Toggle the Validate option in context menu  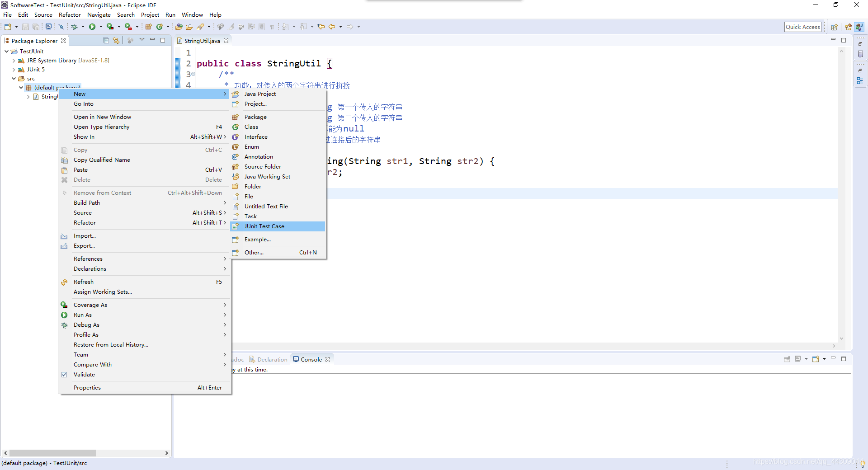click(x=84, y=374)
